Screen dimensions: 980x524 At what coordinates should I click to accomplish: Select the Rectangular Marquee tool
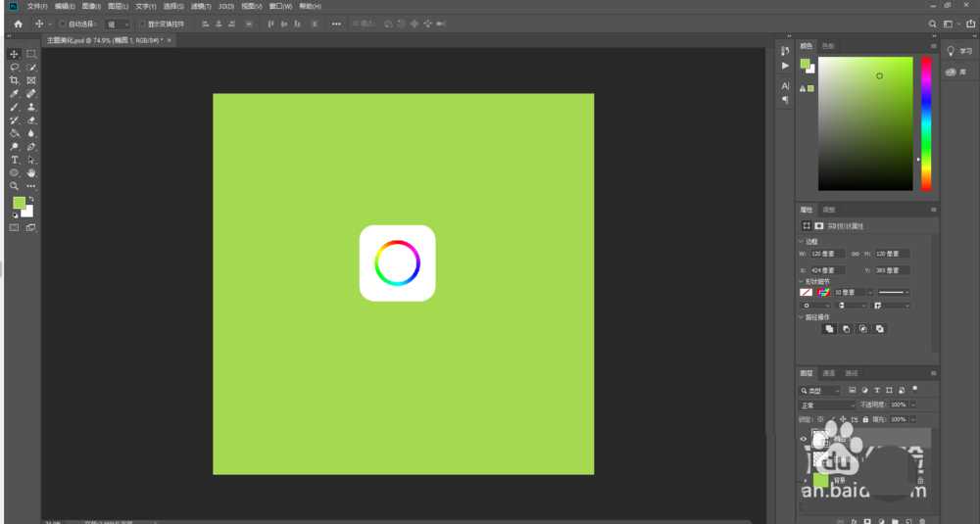[x=31, y=54]
